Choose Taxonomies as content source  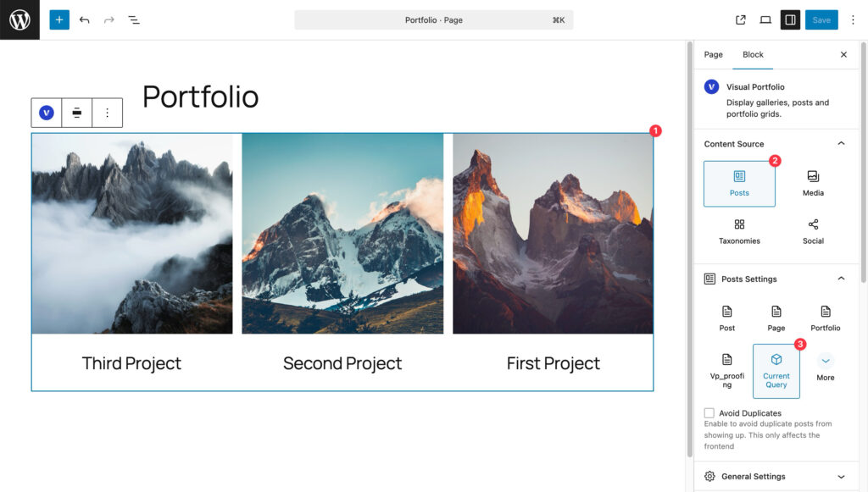[739, 231]
